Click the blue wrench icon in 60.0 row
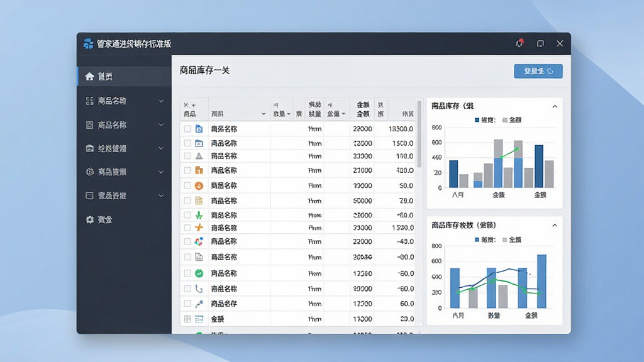Viewport: 644px width, 362px height. click(x=199, y=304)
